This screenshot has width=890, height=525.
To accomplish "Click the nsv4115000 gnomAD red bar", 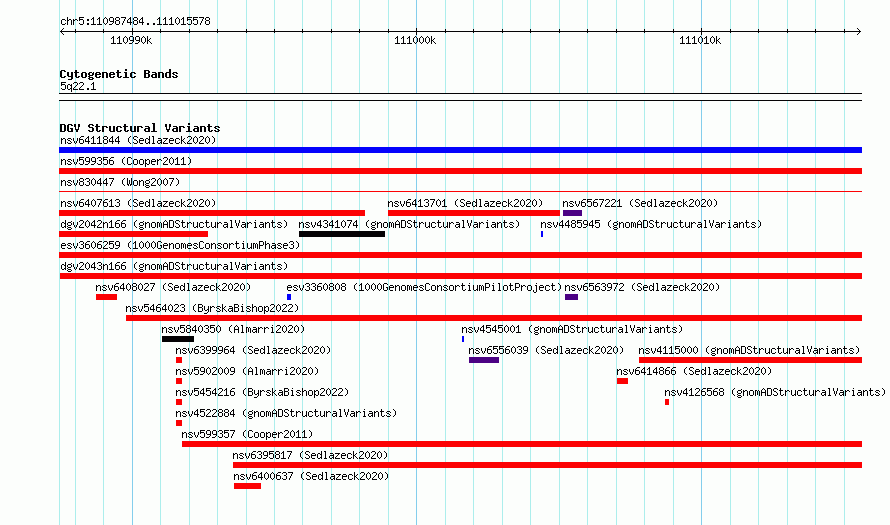I will pyautogui.click(x=750, y=360).
